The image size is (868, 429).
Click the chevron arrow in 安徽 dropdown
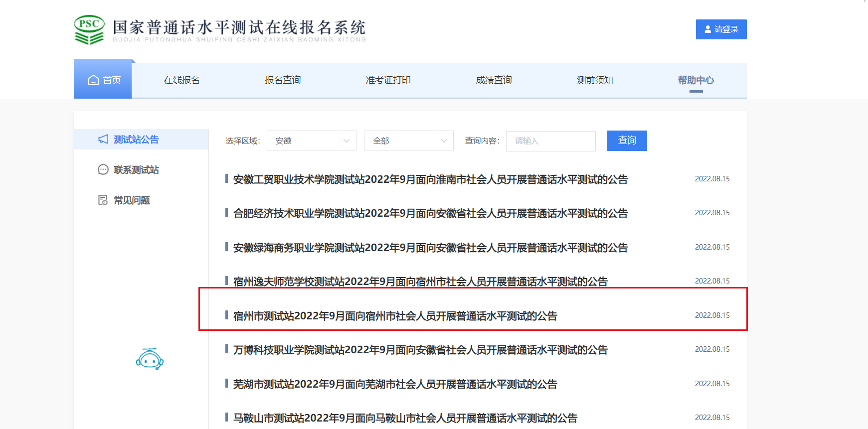click(x=347, y=141)
